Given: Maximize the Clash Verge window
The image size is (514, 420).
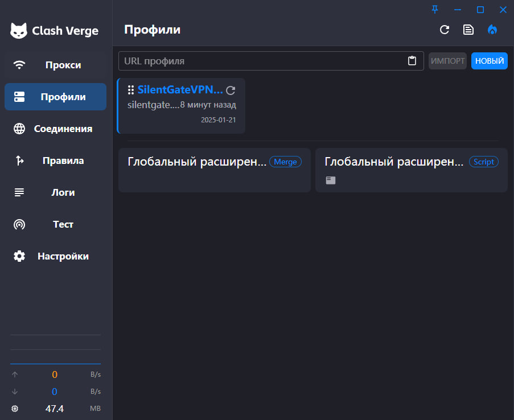Looking at the screenshot, I should tap(480, 10).
